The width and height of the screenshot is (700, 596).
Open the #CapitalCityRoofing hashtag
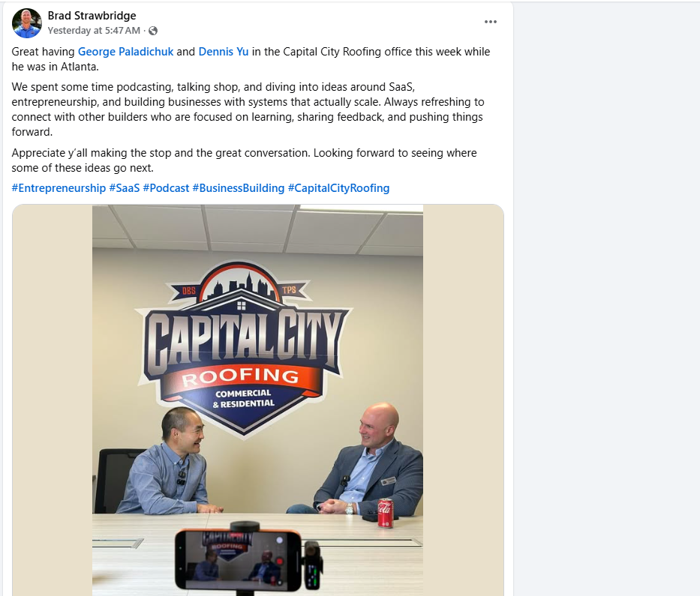(338, 188)
